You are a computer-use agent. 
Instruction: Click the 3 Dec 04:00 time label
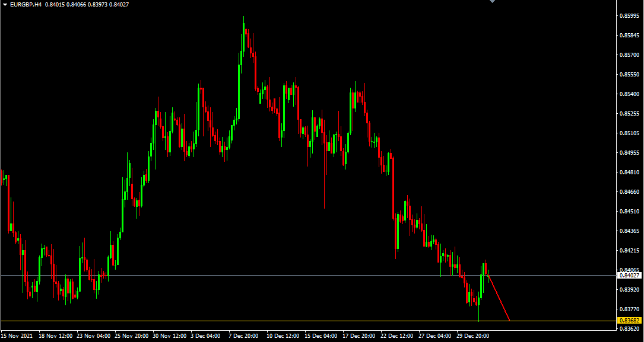206,336
